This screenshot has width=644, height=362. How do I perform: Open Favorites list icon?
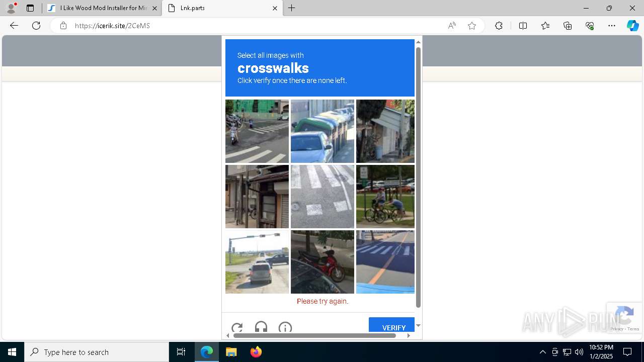click(545, 26)
